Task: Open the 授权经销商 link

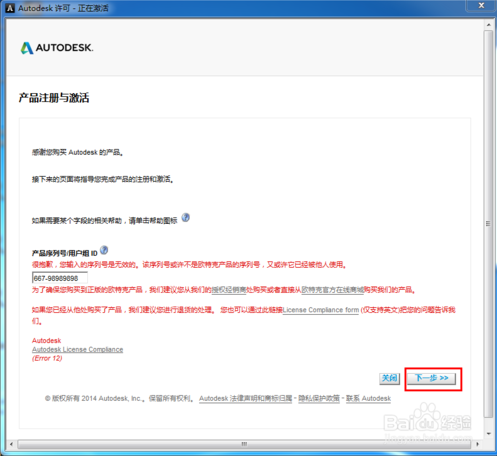Action: (x=229, y=290)
